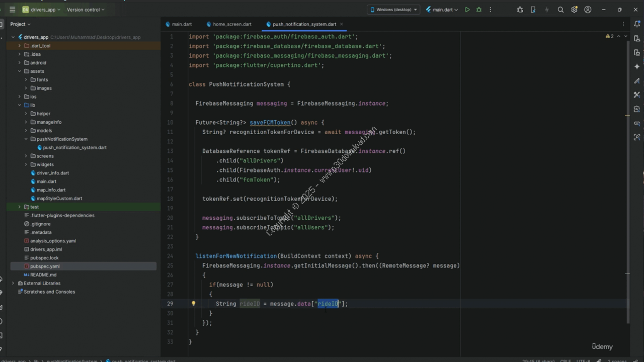
Task: Open the Project view selector dropdown
Action: pos(20,24)
